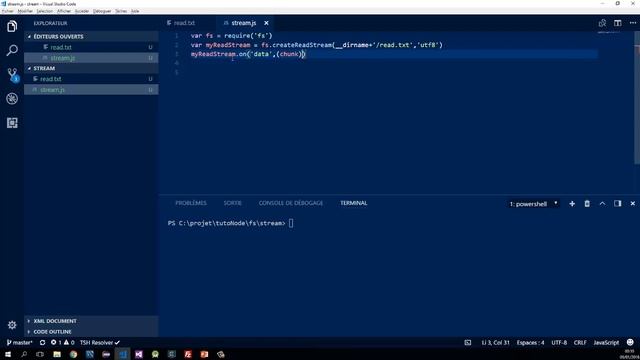The image size is (640, 360).
Task: Switch to the PROBLÈMES panel tab
Action: pos(191,203)
